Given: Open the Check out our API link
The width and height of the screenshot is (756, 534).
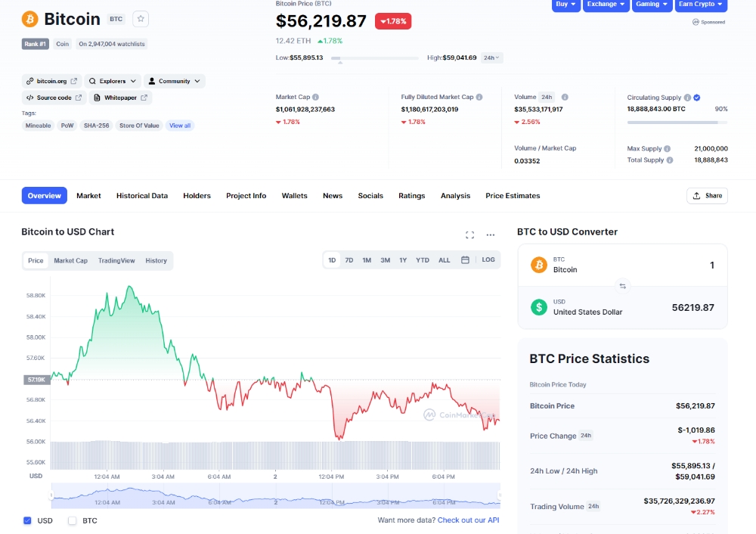Looking at the screenshot, I should (x=468, y=520).
